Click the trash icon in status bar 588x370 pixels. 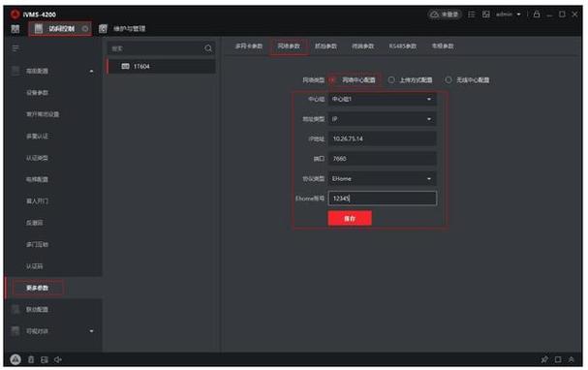pos(31,360)
